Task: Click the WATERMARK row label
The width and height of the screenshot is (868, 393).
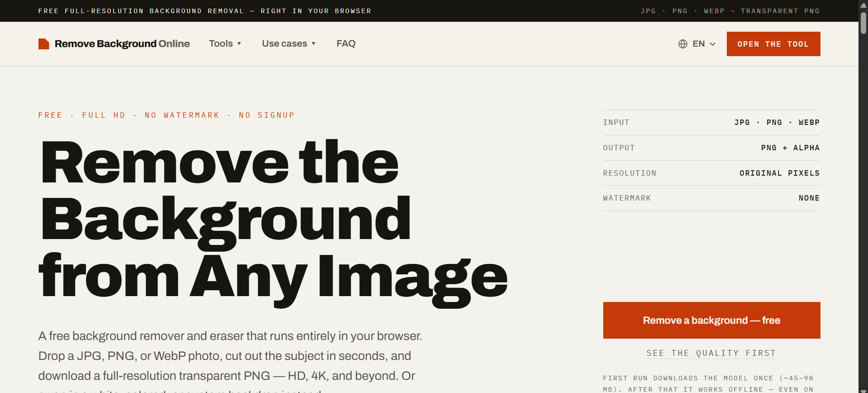Action: 627,198
